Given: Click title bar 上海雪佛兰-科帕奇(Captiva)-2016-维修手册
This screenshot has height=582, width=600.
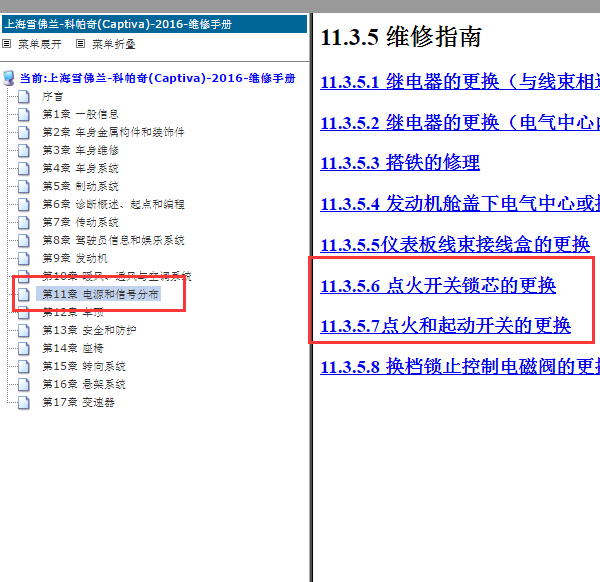Looking at the screenshot, I should pos(155,24).
